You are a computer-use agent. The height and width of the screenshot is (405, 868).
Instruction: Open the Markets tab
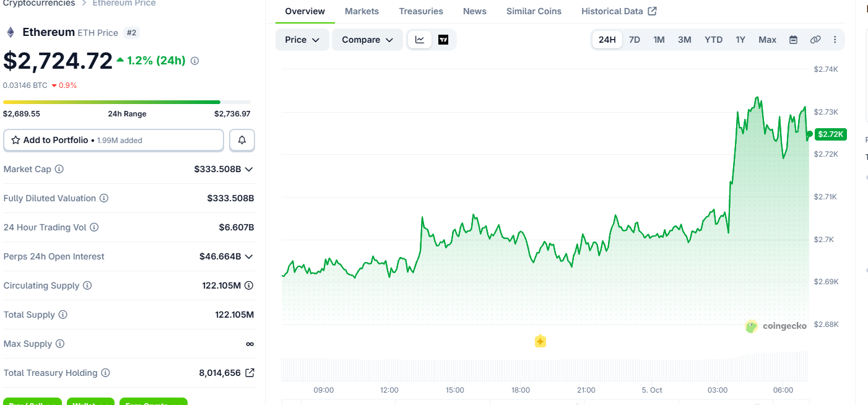362,11
